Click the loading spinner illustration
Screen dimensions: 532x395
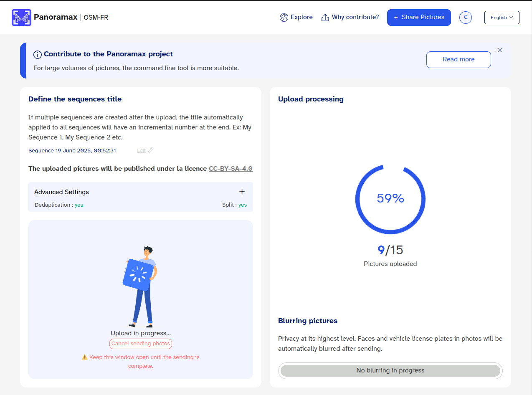coord(138,274)
